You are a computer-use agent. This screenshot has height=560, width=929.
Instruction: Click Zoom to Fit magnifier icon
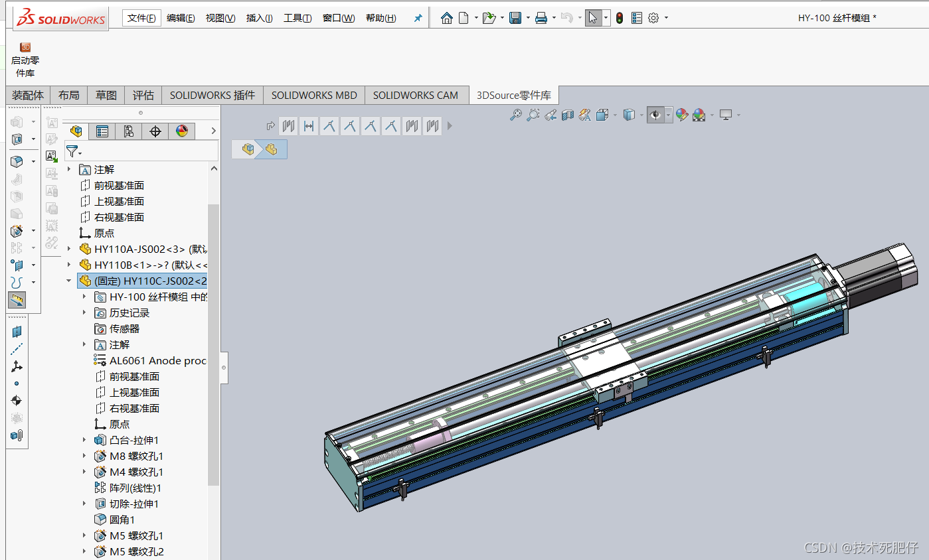(515, 115)
